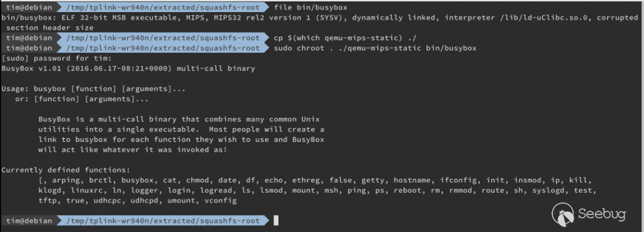Click the 'sudo chroot' command line
644x232 pixels.
click(x=375, y=48)
